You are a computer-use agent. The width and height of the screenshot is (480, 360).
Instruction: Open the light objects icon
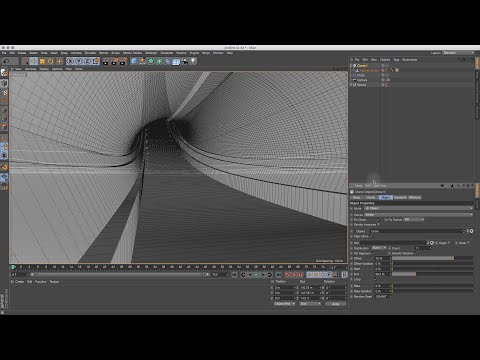(193, 61)
